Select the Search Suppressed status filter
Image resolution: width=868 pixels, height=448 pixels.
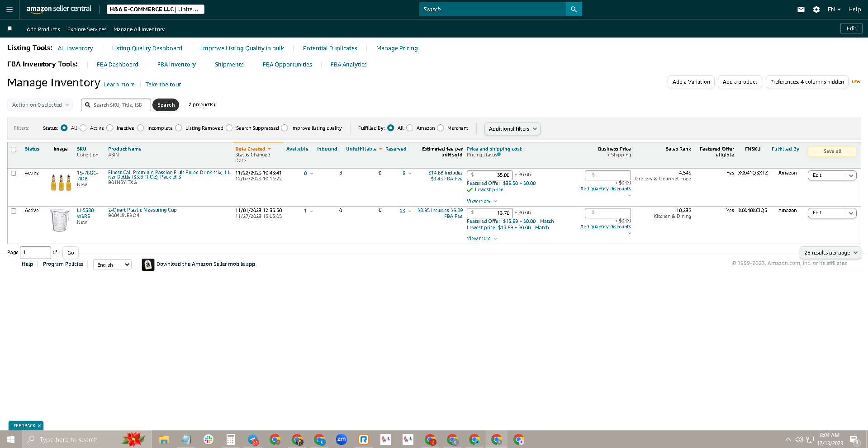click(229, 128)
